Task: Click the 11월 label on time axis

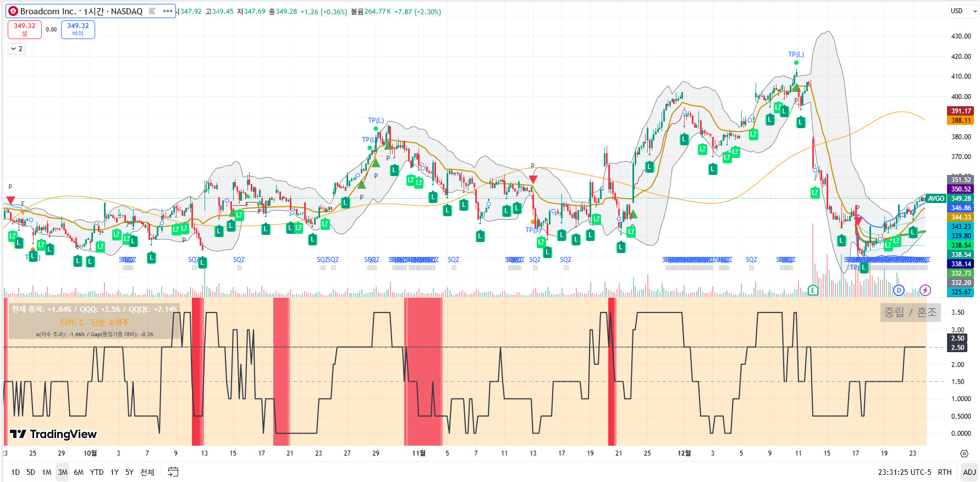Action: pos(419,453)
